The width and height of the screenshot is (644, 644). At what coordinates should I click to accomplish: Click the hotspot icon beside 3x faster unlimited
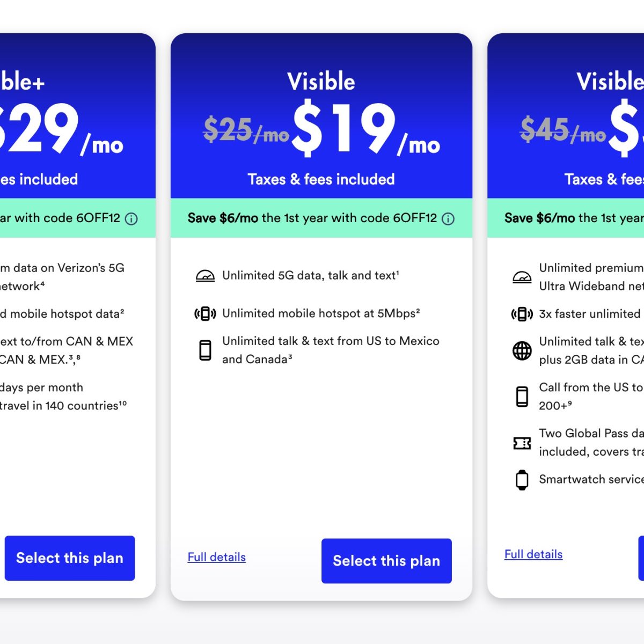coord(522,314)
